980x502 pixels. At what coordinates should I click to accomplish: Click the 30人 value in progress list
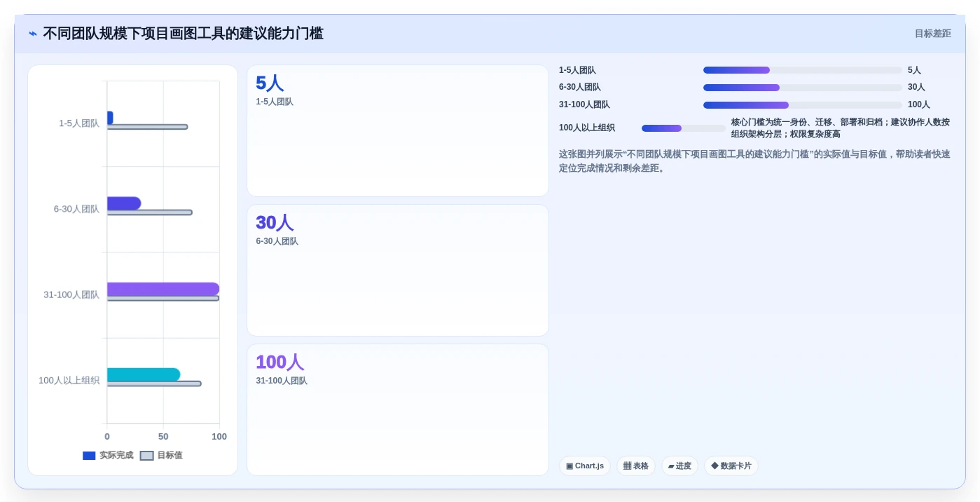coord(916,88)
